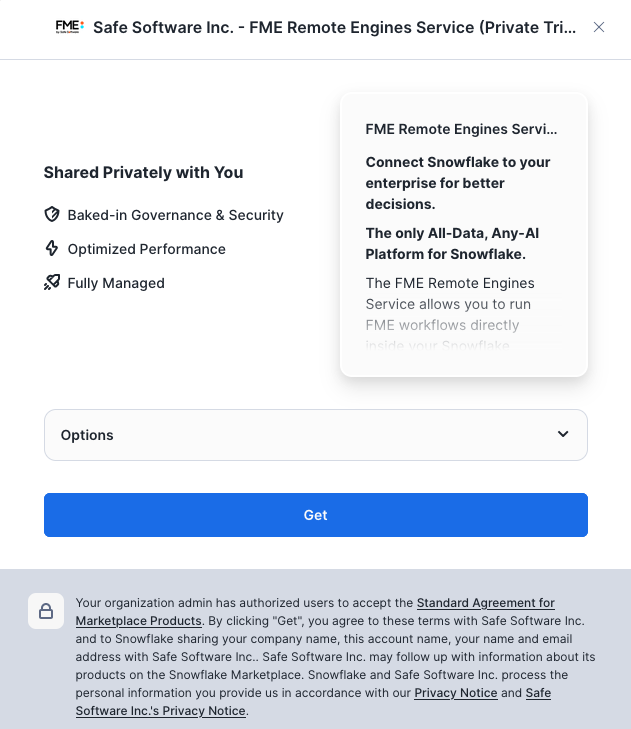Select the Optimized Performance label
Image resolution: width=631 pixels, height=729 pixels.
146,249
